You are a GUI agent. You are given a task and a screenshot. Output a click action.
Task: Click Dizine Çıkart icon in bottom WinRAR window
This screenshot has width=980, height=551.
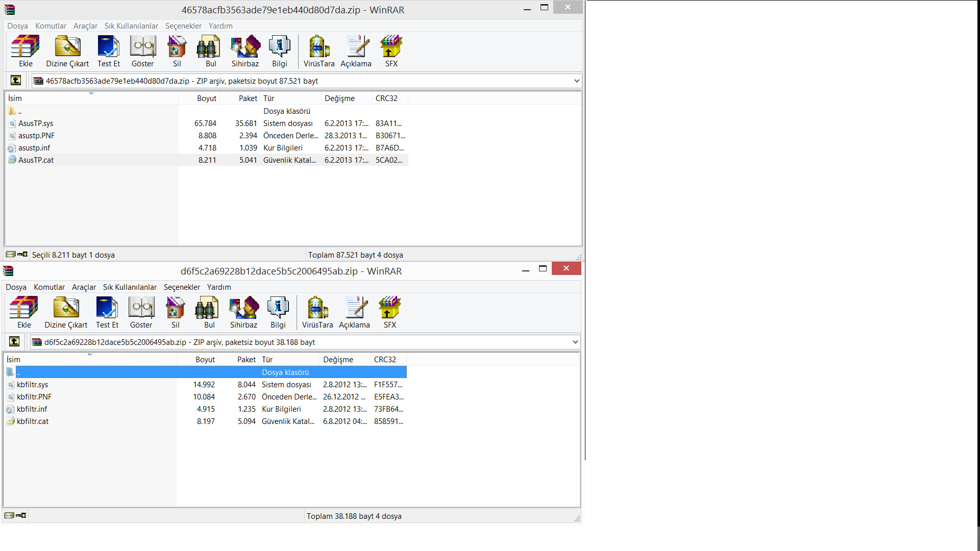[66, 312]
